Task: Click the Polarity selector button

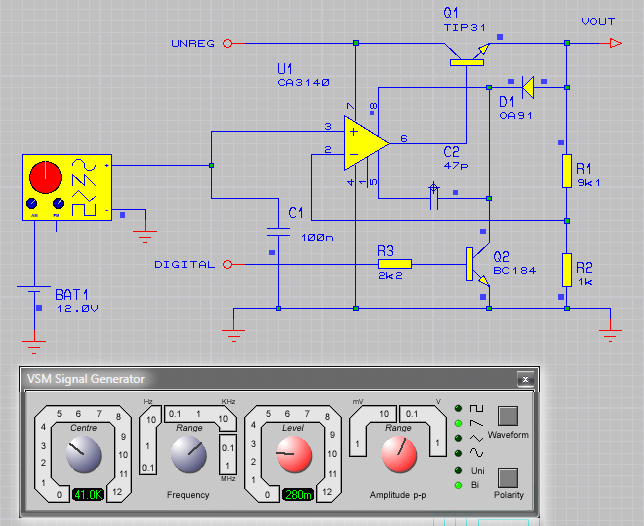Action: click(x=508, y=478)
